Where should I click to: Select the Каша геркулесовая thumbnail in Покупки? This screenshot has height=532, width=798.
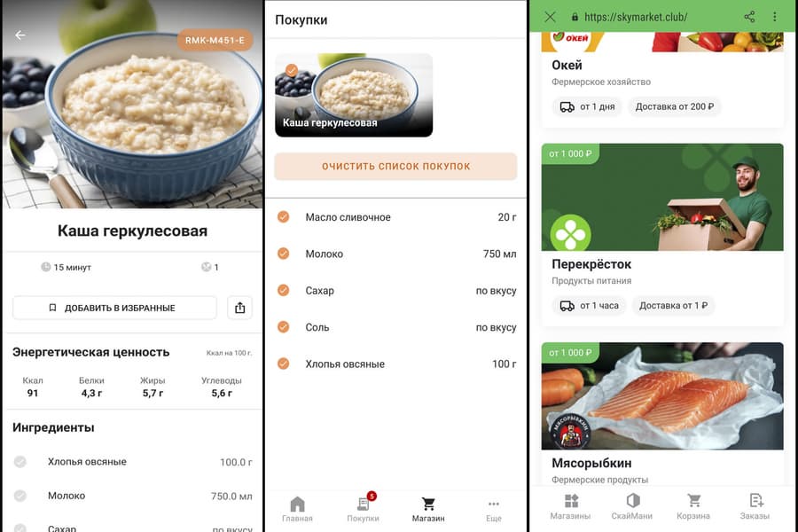[x=354, y=95]
